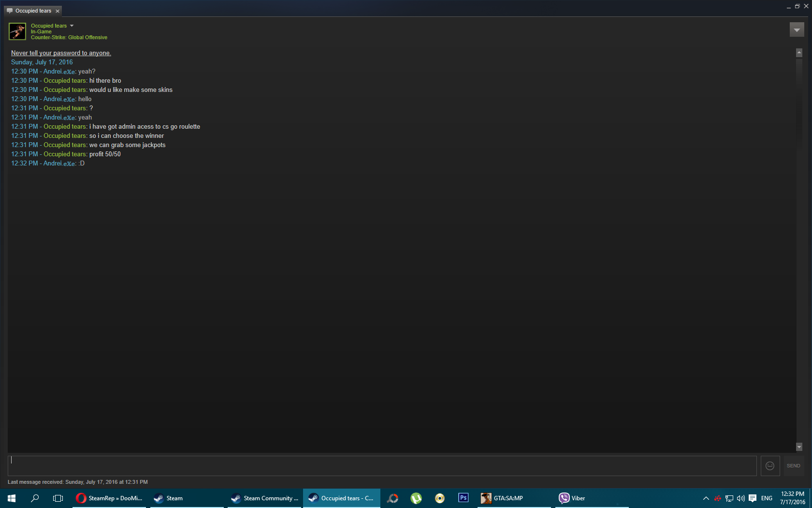The width and height of the screenshot is (812, 508).
Task: Open the dropdown arrow beside Occupied tears name
Action: click(x=72, y=26)
